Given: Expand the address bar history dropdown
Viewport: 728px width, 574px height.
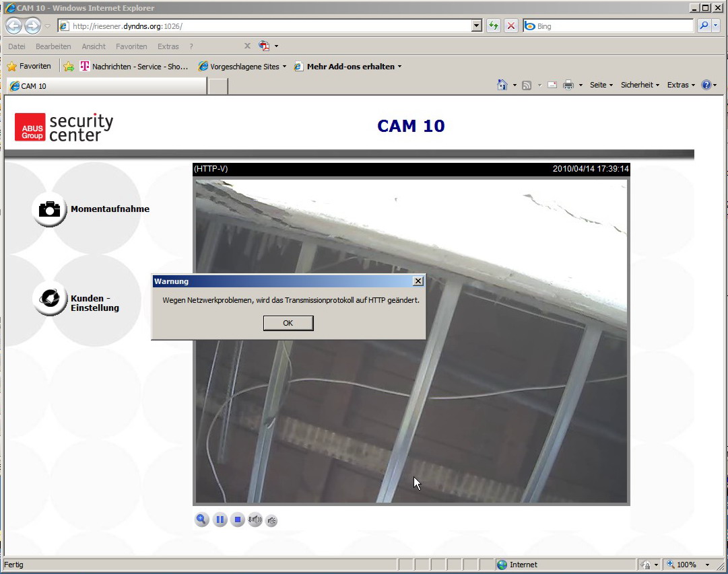Looking at the screenshot, I should 477,26.
